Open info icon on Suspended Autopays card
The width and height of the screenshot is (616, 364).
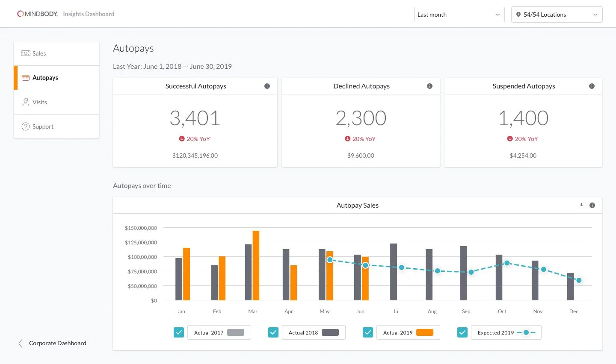(592, 86)
